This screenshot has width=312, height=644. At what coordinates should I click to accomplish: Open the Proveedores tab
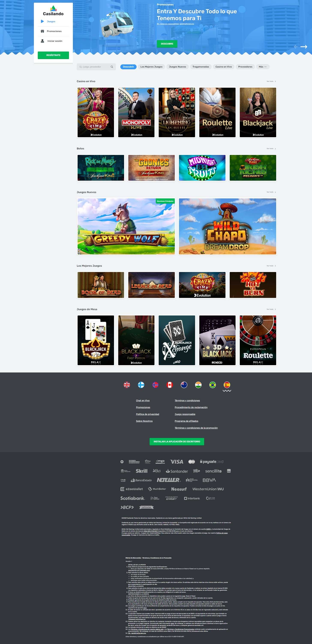tap(245, 67)
